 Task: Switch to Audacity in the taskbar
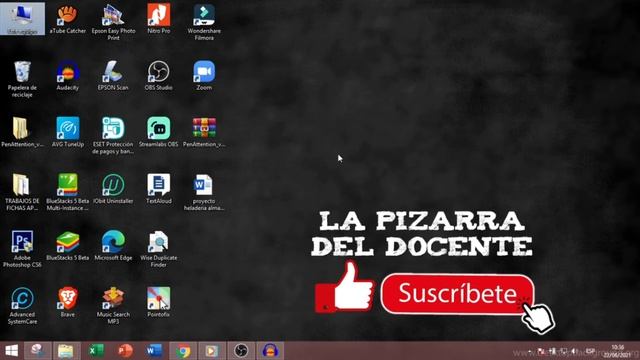coord(270,351)
